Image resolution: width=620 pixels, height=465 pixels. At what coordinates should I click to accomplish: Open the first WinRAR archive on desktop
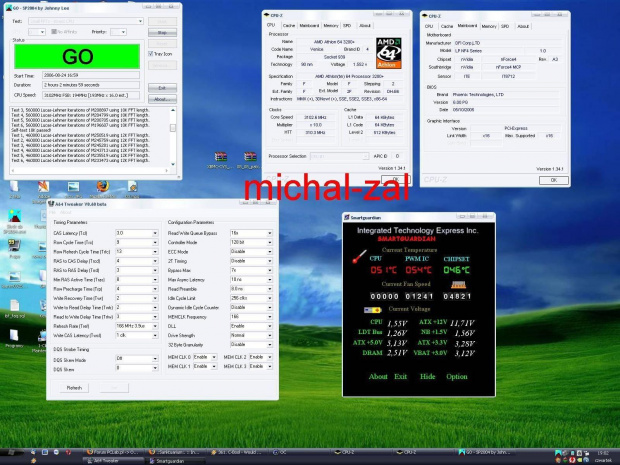point(219,158)
